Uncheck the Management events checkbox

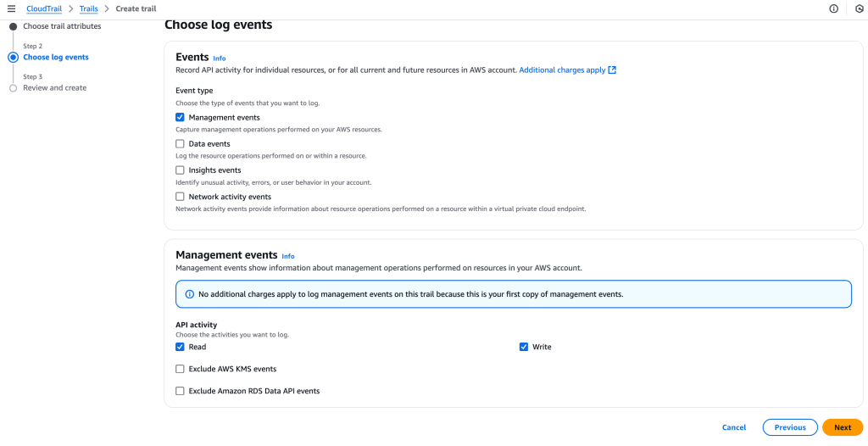180,118
